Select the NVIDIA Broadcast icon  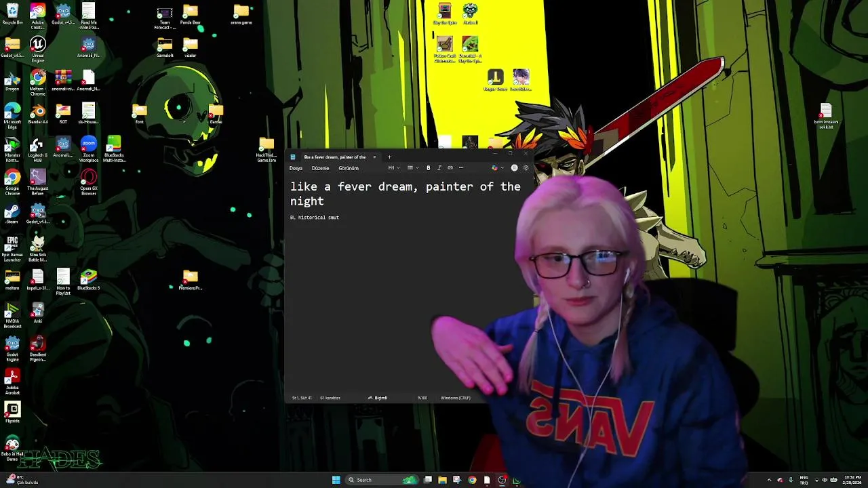coord(12,316)
